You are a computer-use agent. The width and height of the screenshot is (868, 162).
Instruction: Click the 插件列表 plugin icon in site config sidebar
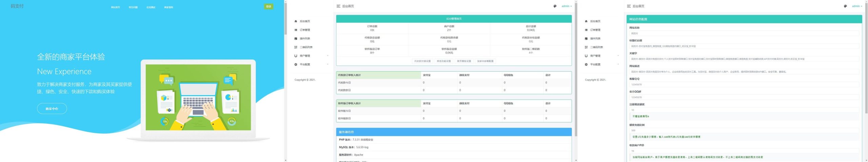point(586,38)
